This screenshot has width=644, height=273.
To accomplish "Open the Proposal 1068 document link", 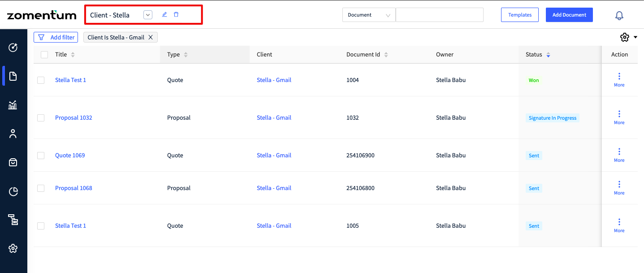I will coord(73,188).
